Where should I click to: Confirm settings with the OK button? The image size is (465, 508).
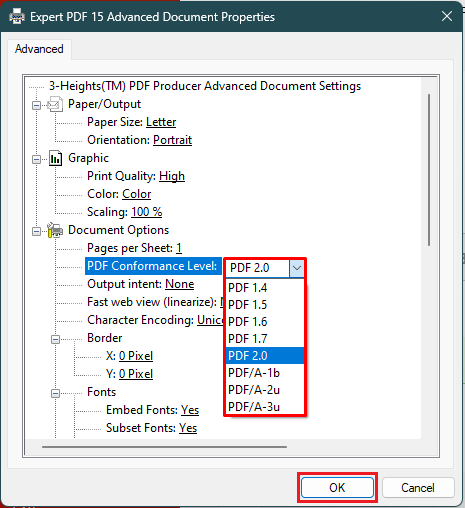click(337, 488)
